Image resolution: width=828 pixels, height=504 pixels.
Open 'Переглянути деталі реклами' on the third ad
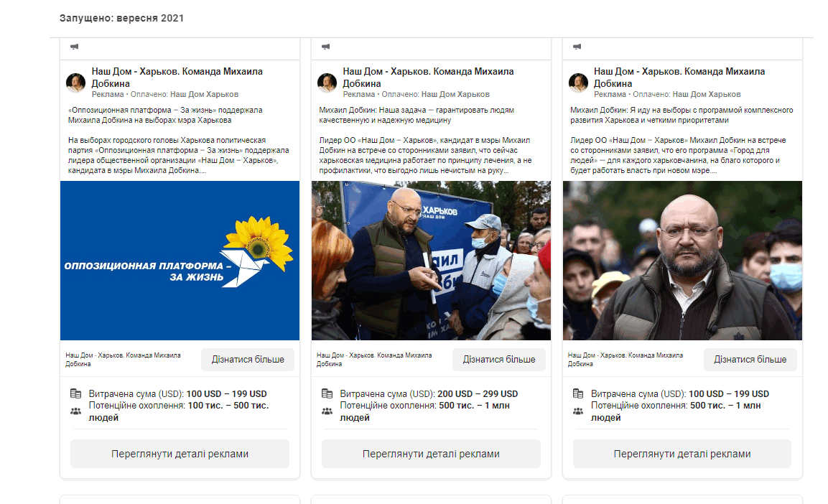[x=682, y=454]
